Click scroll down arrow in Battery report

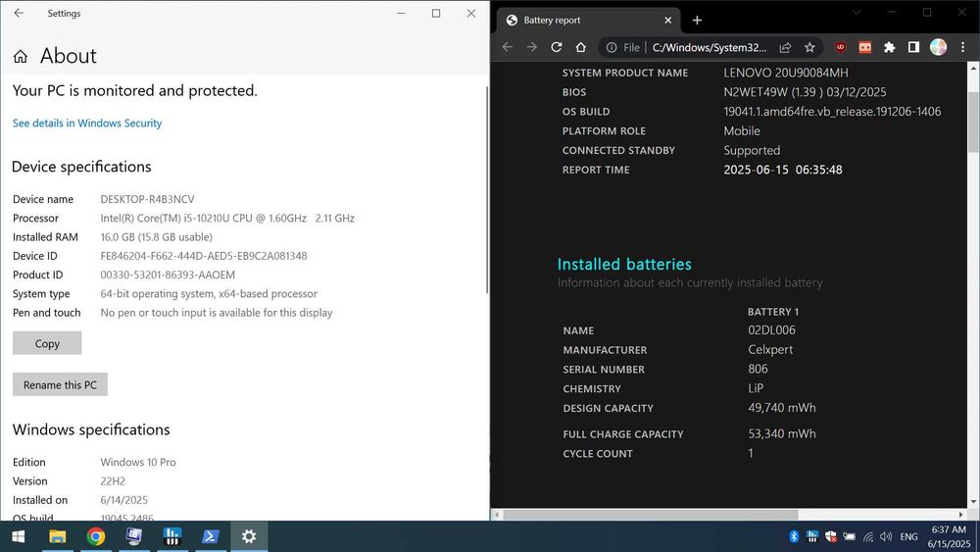973,502
